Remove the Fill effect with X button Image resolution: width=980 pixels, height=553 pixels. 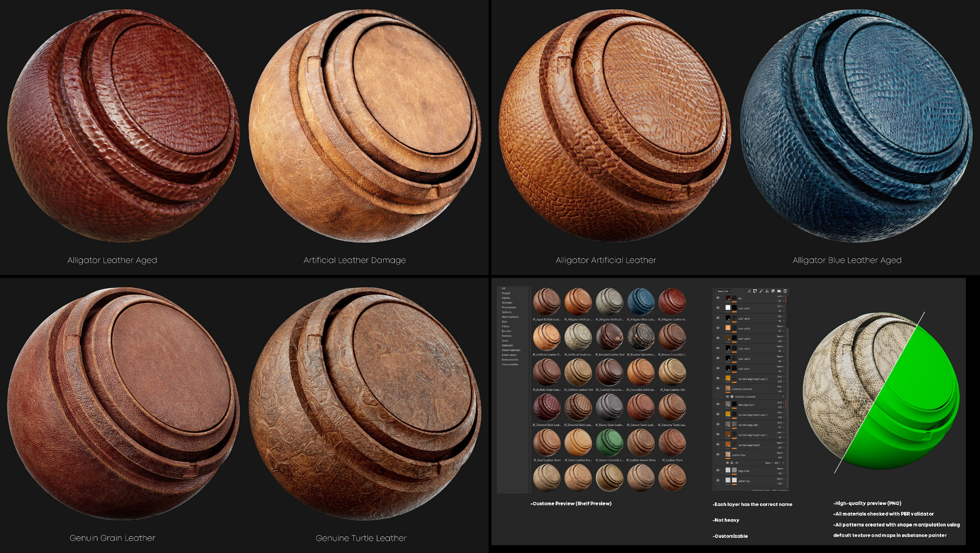pyautogui.click(x=784, y=463)
